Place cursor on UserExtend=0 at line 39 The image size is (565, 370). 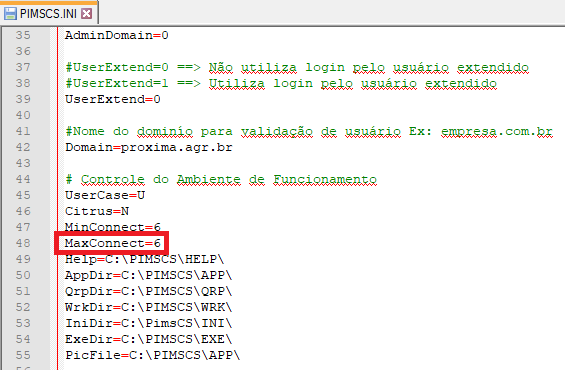pos(113,99)
